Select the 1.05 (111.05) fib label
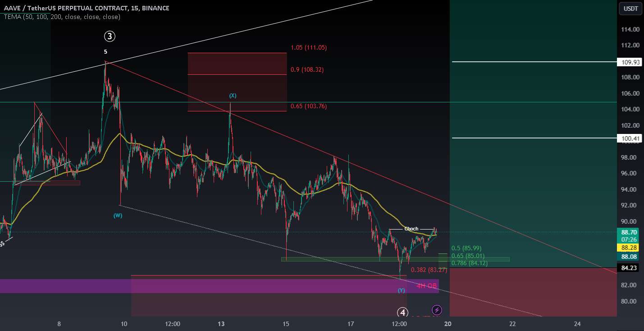Viewport: 644px width, 331px height. coord(309,48)
